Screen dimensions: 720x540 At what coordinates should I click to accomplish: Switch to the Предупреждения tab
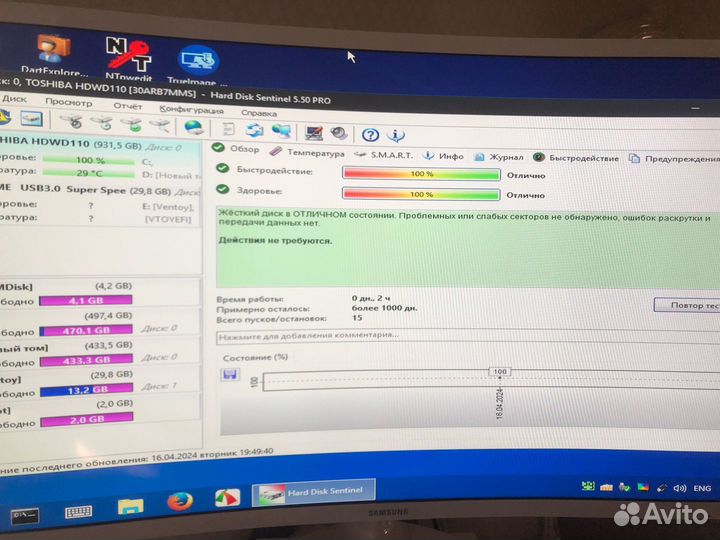point(674,158)
